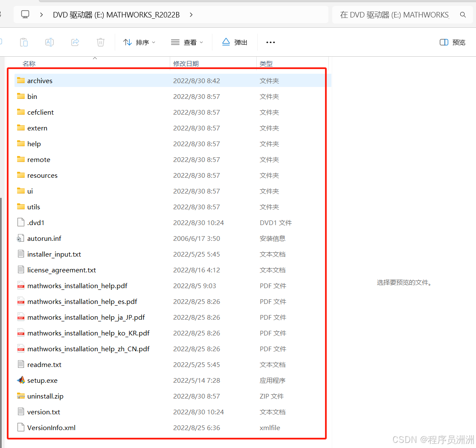Click the date 2022/8/25 6:36
476x448 pixels.
(x=196, y=428)
